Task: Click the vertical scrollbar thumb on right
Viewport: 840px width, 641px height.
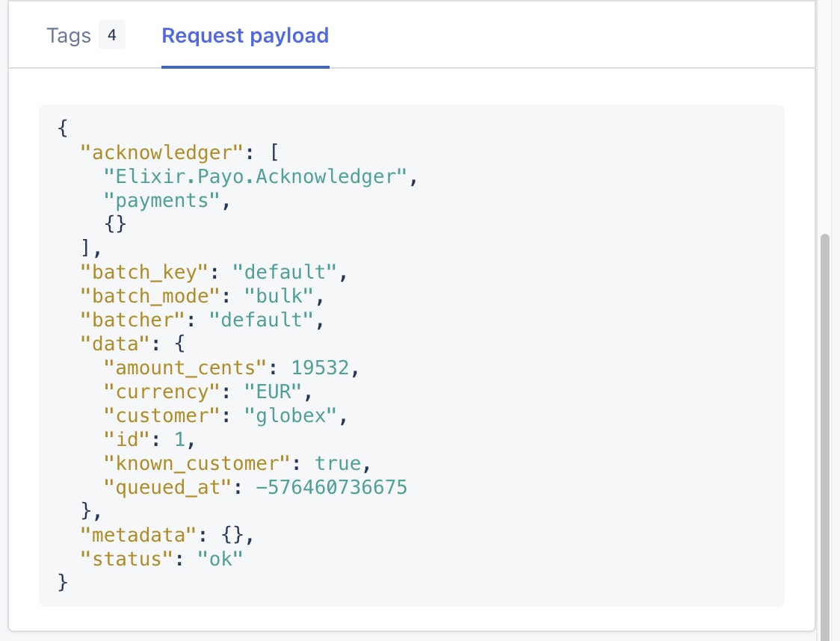Action: (825, 437)
